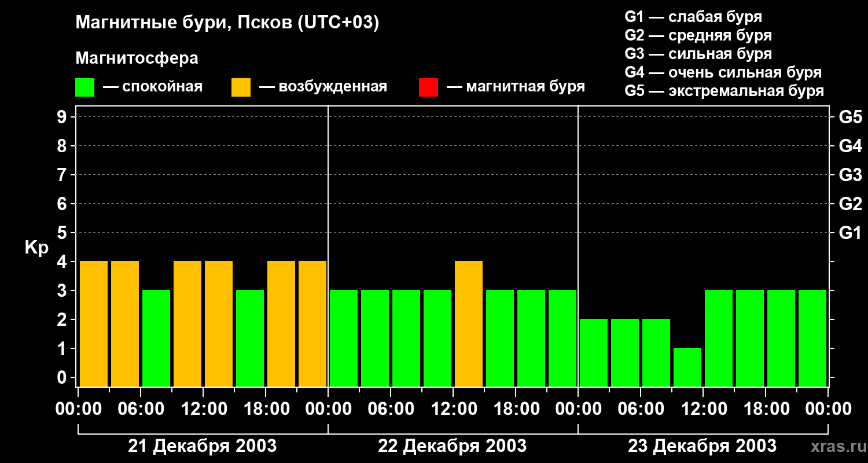The height and width of the screenshot is (463, 868).
Task: Click the "Магнитосфера" heading
Action: click(x=137, y=58)
